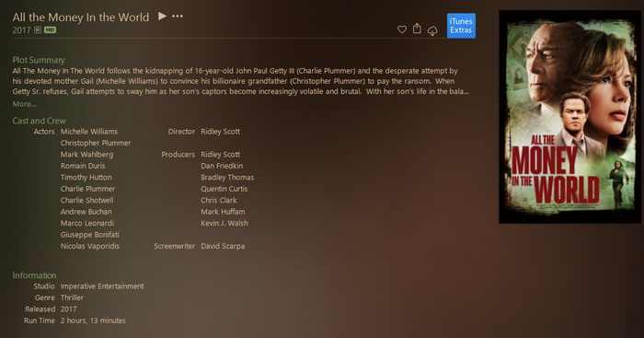Select actor Timothy Hutton
This screenshot has width=644, height=338.
(86, 178)
